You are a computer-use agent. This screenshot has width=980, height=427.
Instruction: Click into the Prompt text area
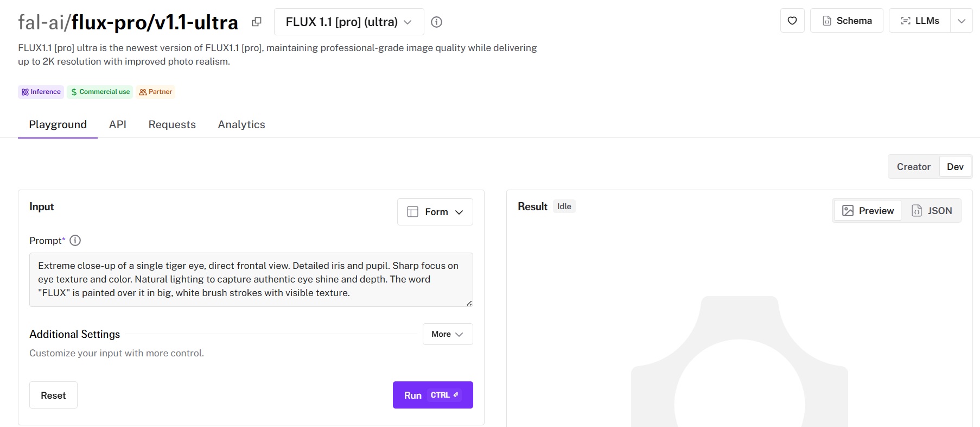pos(251,279)
